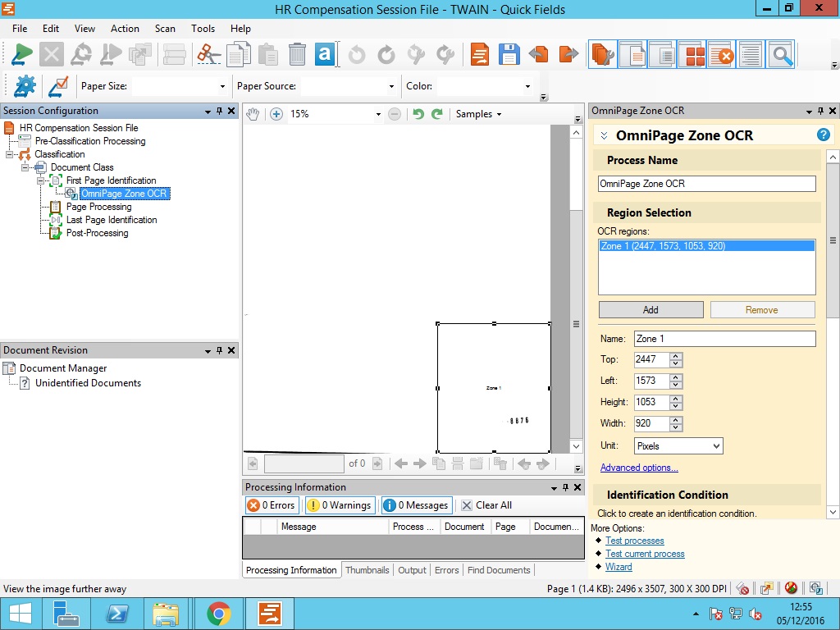This screenshot has width=840, height=630.
Task: Toggle the 0 Warnings filter button
Action: click(x=340, y=505)
